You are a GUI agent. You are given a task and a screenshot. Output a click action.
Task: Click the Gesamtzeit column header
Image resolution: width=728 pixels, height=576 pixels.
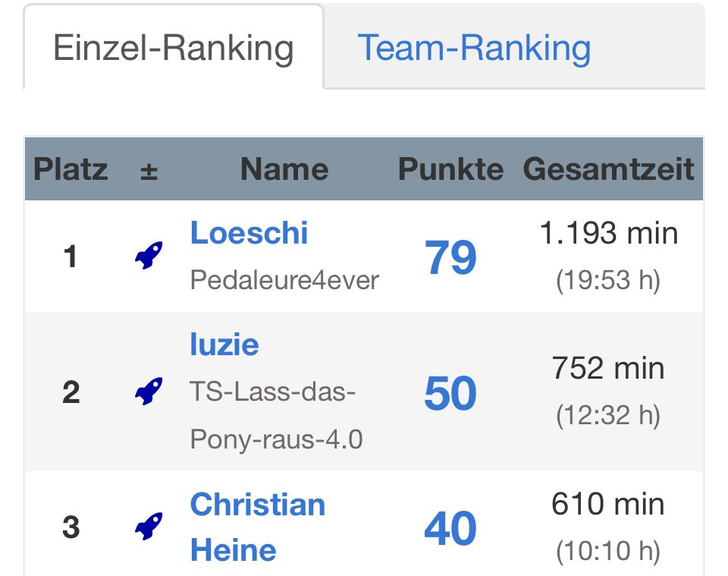(x=609, y=169)
